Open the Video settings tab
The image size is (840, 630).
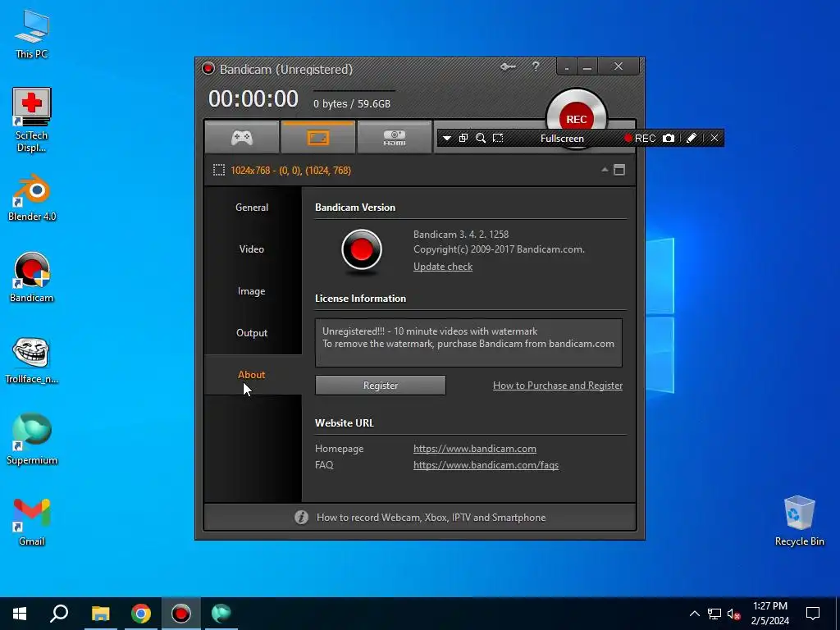click(x=252, y=249)
